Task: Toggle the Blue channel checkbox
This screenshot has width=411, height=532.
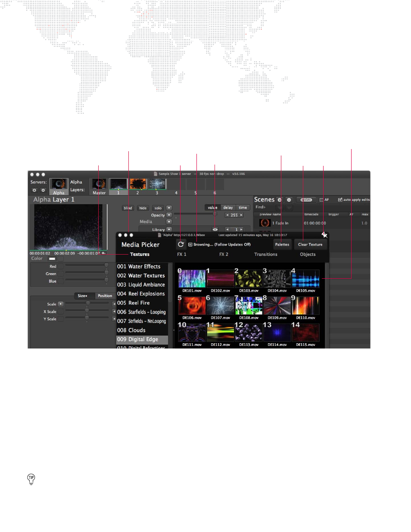Action: point(61,281)
